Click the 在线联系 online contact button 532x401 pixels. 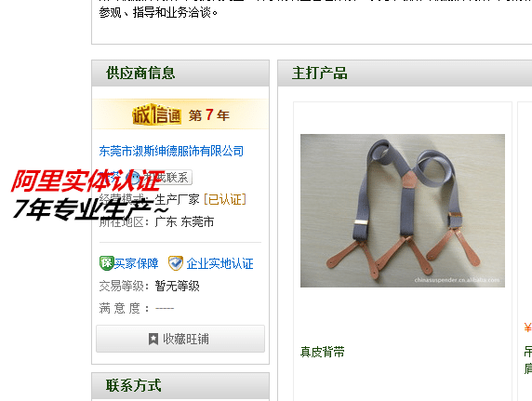coord(158,178)
